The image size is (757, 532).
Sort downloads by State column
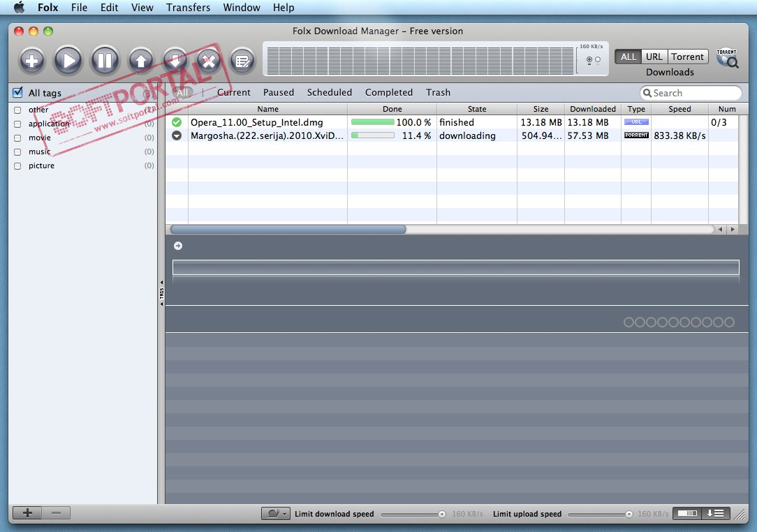point(476,109)
